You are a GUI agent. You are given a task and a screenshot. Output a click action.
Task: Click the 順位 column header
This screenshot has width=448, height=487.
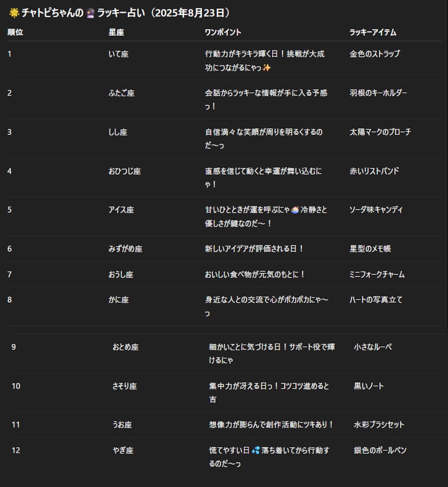15,32
